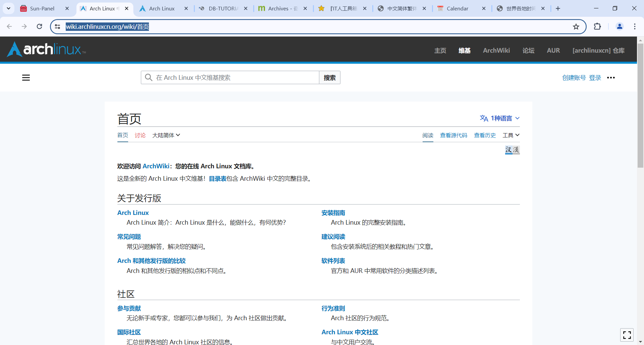Open the 建议阅读 link
644x345 pixels.
(333, 237)
